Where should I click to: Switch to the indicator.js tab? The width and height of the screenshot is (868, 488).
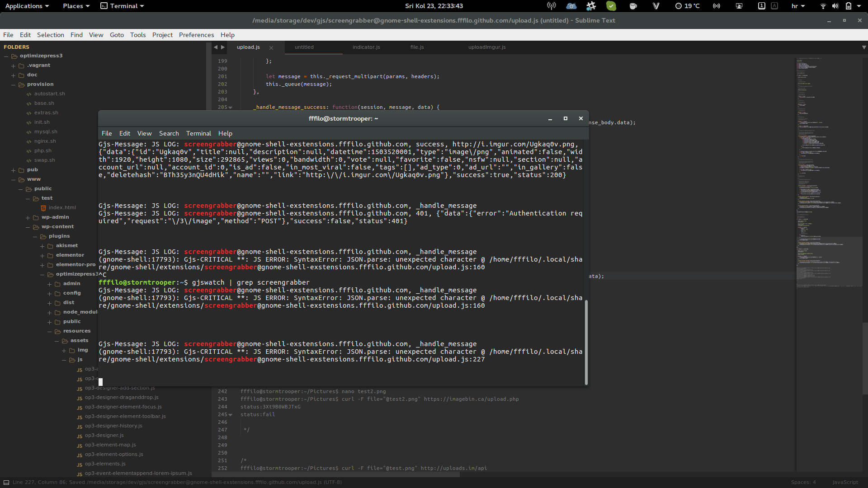click(366, 47)
